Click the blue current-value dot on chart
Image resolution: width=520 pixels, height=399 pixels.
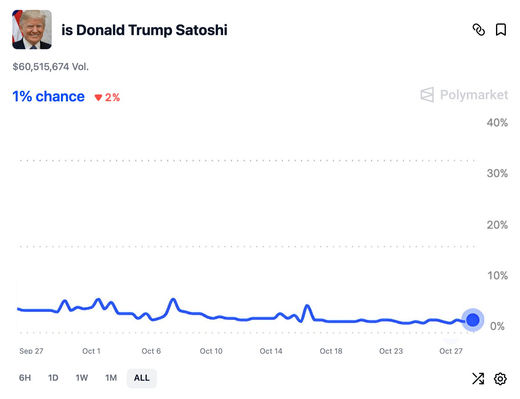click(472, 320)
